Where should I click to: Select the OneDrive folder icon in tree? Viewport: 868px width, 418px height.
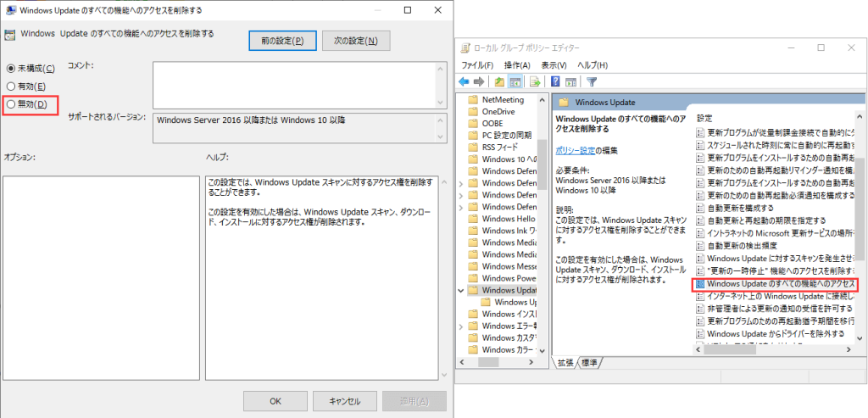[473, 111]
